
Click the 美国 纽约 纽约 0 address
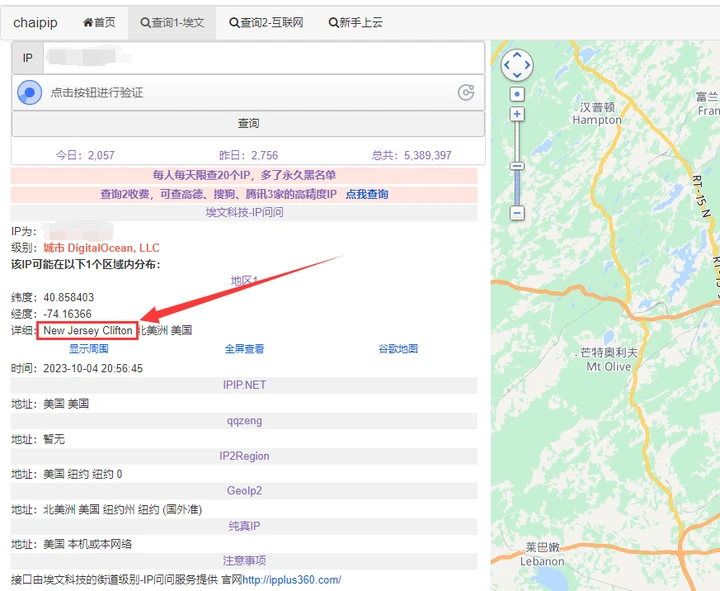[x=83, y=474]
